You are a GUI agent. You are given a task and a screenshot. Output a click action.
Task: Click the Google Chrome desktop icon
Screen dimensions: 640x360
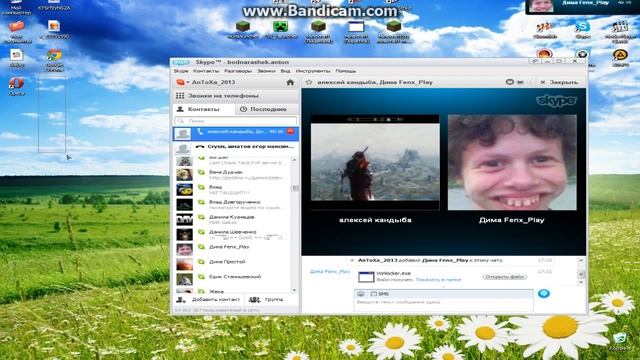(54, 60)
